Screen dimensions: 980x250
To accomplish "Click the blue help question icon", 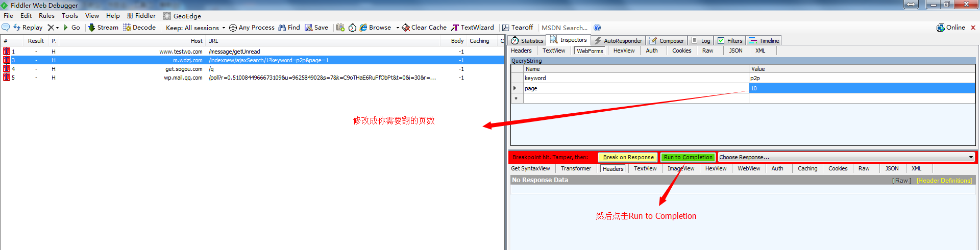I will [x=597, y=28].
